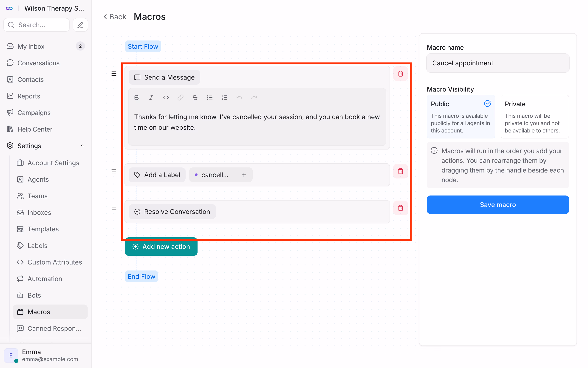Screen dimensions: 588x368
Task: Grab the handle beside Send a Message
Action: click(114, 74)
